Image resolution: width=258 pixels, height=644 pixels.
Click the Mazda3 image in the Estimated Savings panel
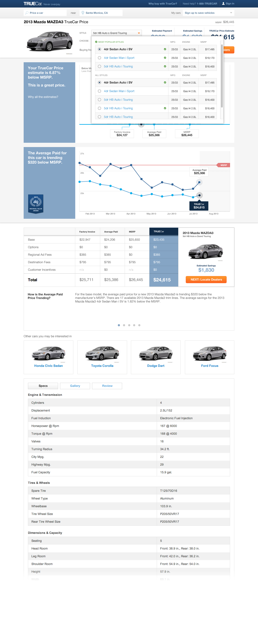click(206, 252)
